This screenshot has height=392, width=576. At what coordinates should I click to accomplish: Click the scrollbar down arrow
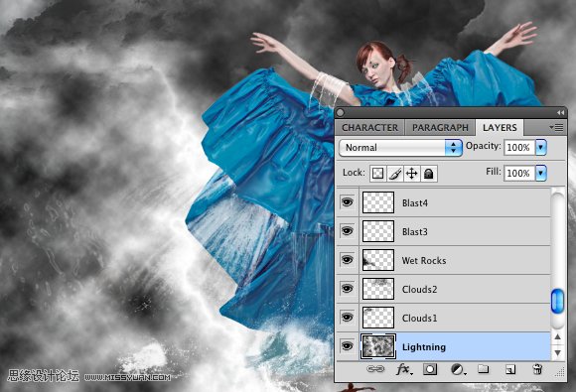point(558,352)
